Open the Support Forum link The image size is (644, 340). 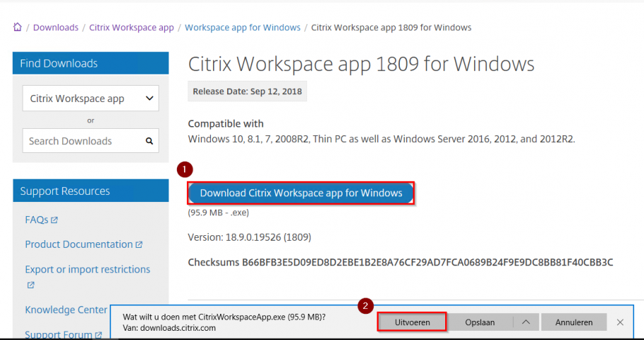click(58, 334)
